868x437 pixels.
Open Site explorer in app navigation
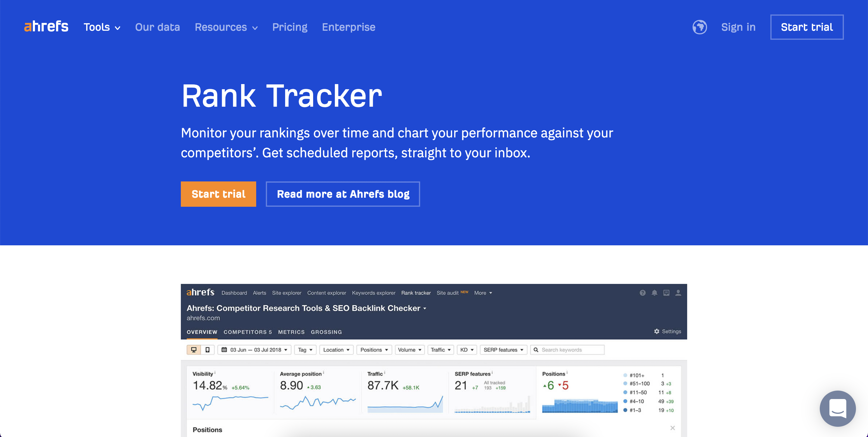(287, 293)
